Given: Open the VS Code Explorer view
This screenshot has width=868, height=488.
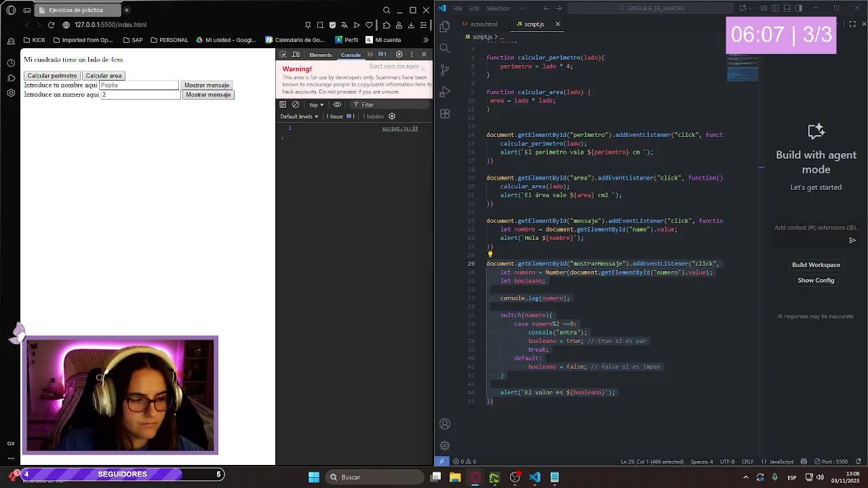Looking at the screenshot, I should tap(445, 26).
